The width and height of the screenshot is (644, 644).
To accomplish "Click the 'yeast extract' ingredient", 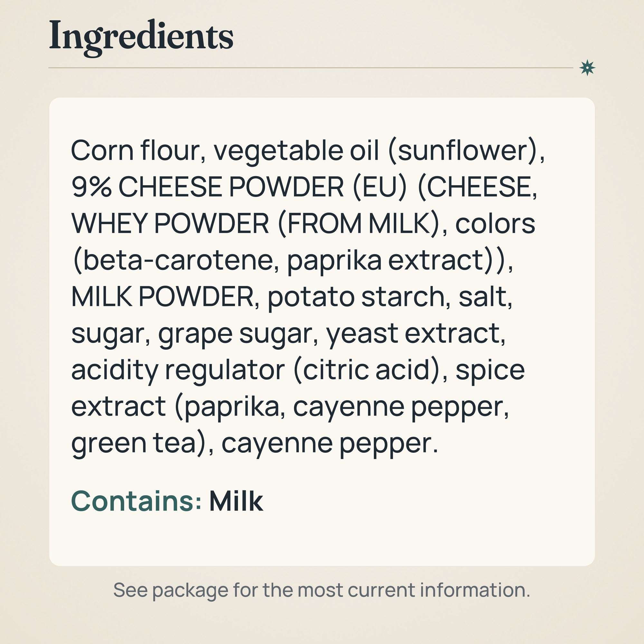I will [x=414, y=333].
